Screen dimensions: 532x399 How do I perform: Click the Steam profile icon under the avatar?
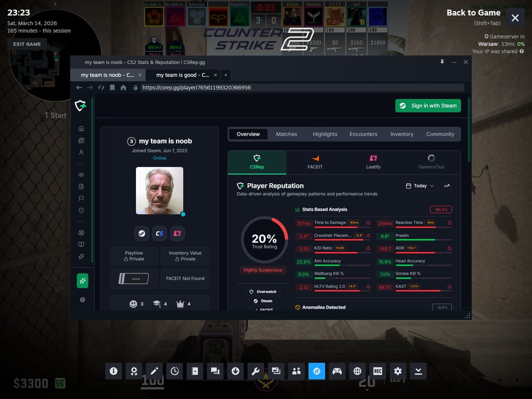pos(142,233)
